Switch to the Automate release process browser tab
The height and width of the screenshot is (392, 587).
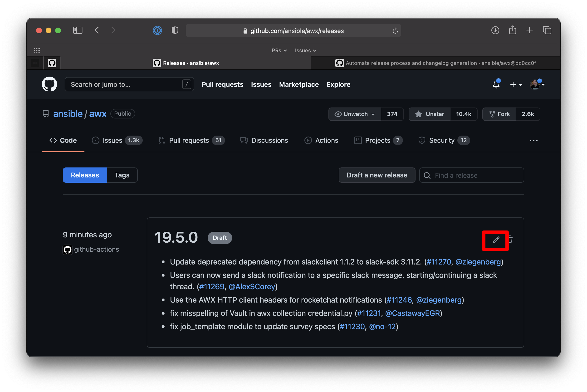[x=435, y=63]
